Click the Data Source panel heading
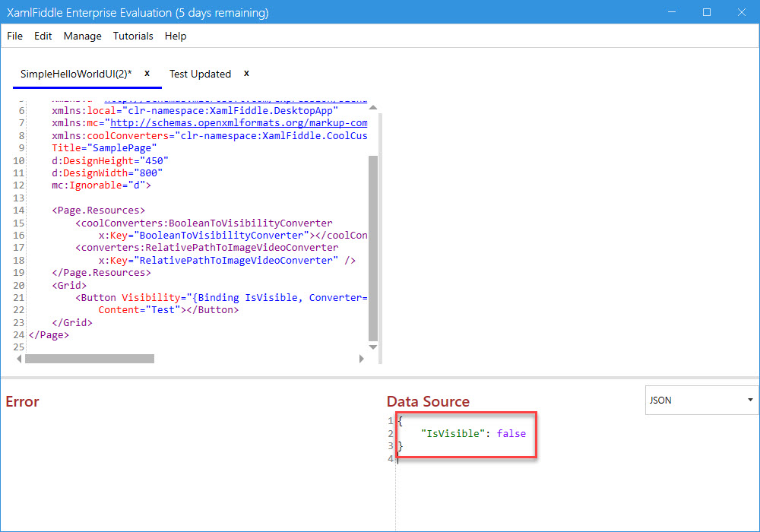 pyautogui.click(x=428, y=402)
